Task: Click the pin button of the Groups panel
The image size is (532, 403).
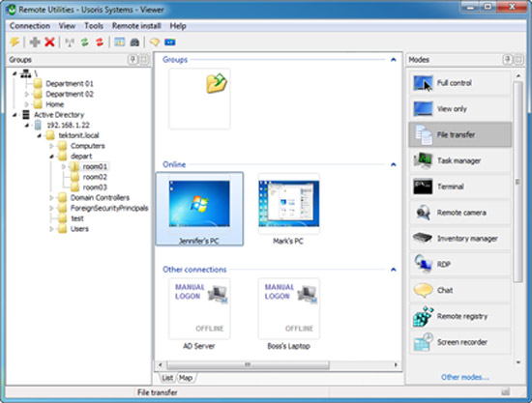Action: (133, 60)
